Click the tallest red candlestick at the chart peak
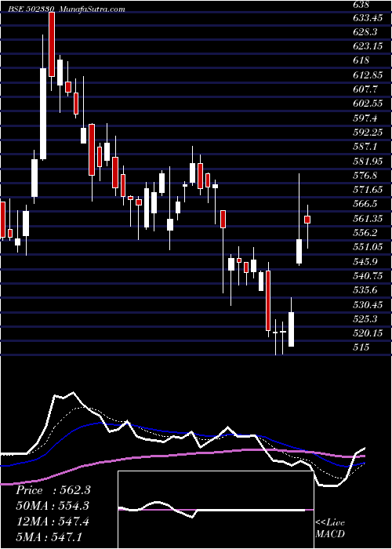Screen dimensions: 392x549 point(52,44)
